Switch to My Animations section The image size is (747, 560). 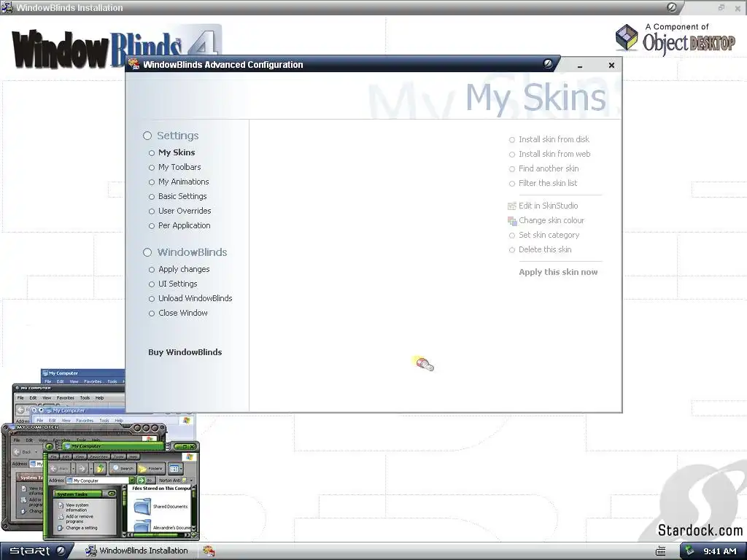183,182
